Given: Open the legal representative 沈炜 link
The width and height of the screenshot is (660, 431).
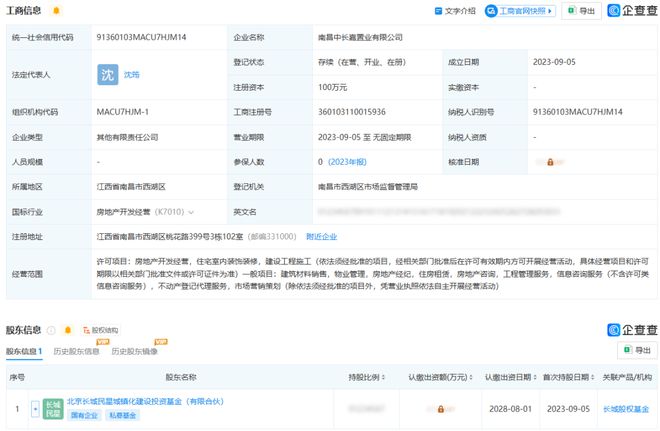Looking at the screenshot, I should pos(131,74).
